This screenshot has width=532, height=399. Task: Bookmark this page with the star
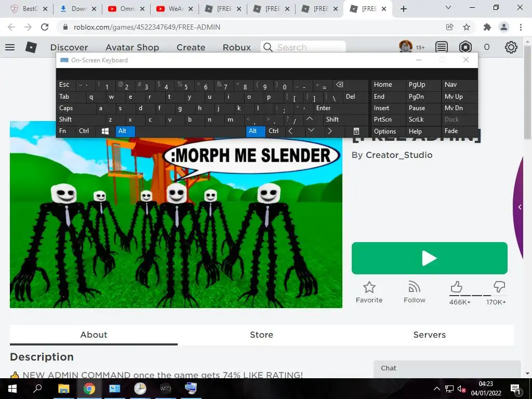(467, 27)
